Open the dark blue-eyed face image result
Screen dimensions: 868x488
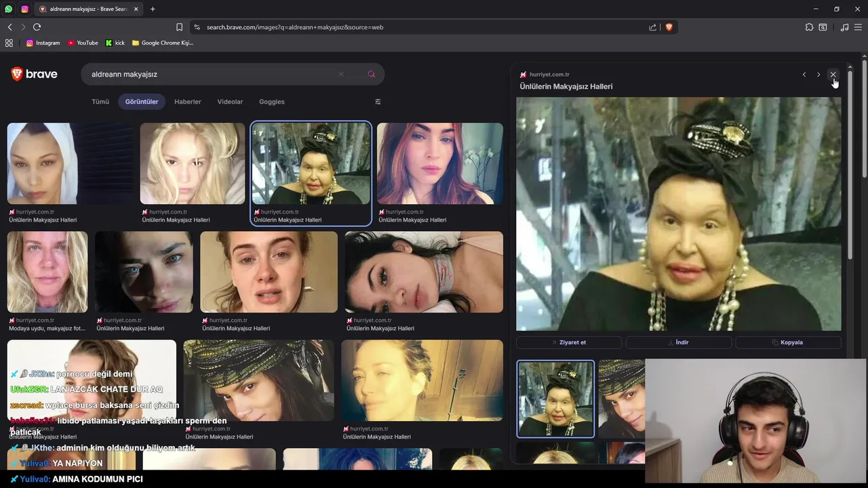[144, 272]
